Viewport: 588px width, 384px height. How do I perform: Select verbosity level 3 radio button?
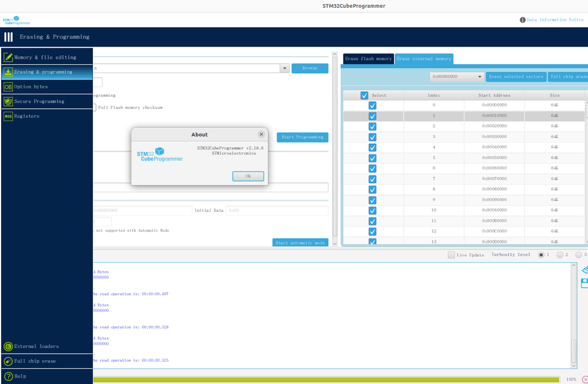pyautogui.click(x=579, y=255)
